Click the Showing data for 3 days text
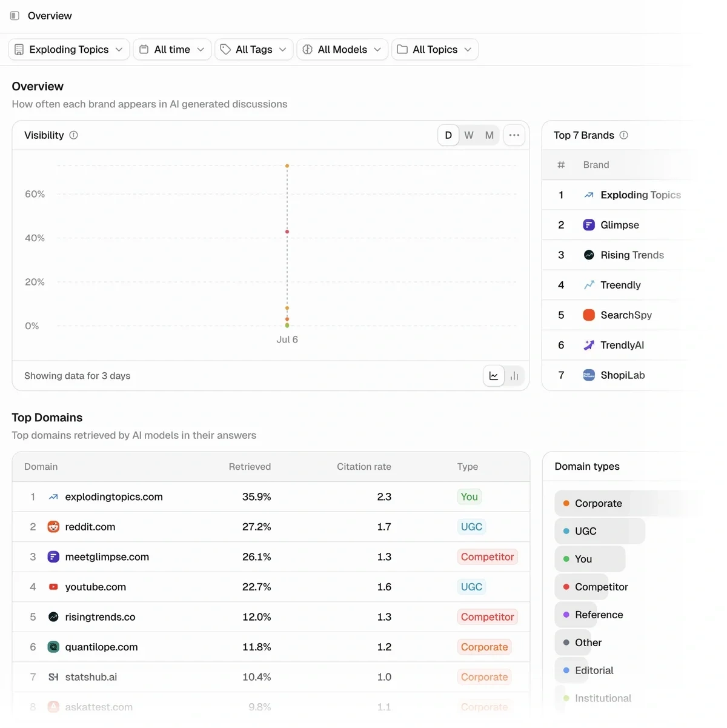727x728 pixels. [78, 376]
